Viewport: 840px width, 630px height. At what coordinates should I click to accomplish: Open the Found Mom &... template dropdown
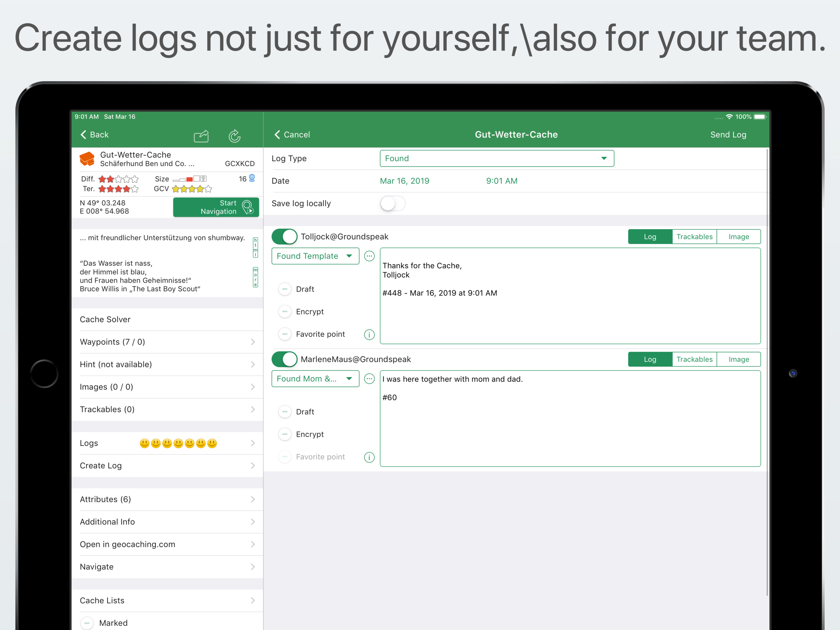click(315, 379)
